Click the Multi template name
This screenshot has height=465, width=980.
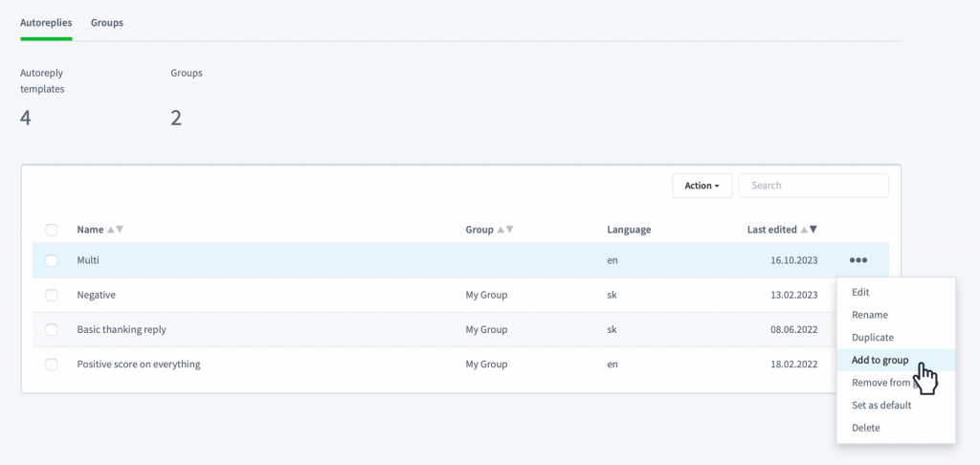88,260
